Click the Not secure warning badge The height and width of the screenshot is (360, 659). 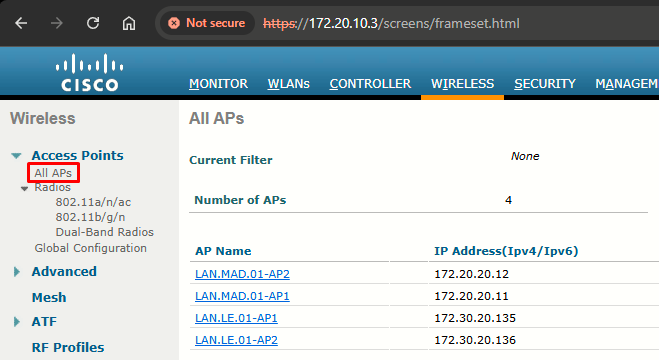click(207, 23)
